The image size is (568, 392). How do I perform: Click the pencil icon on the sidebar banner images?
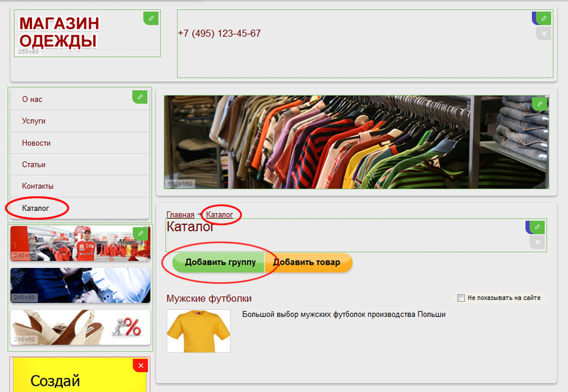tap(141, 233)
